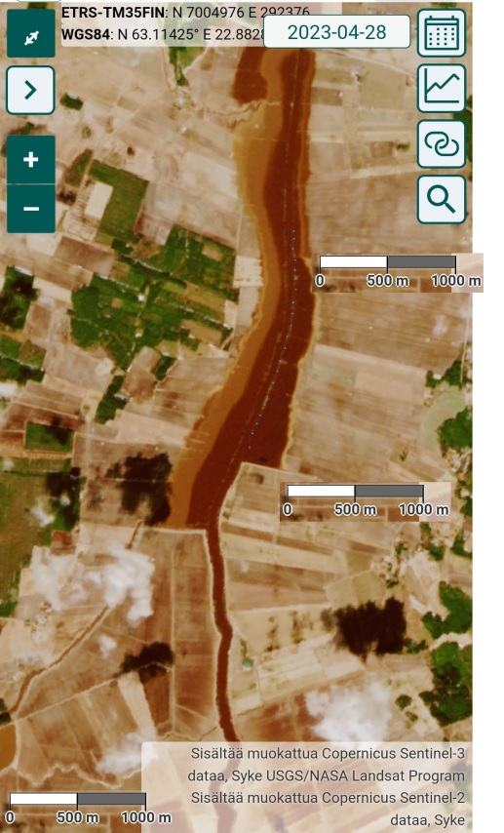Viewport: 504px width, 833px height.
Task: Click the 2023-04-28 date field
Action: pyautogui.click(x=336, y=32)
